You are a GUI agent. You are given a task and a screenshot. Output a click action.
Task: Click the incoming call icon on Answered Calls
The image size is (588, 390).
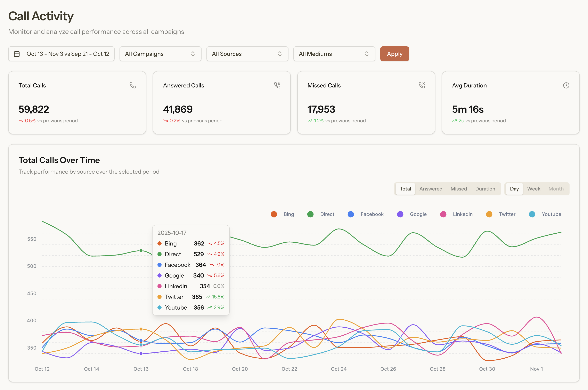coord(277,85)
